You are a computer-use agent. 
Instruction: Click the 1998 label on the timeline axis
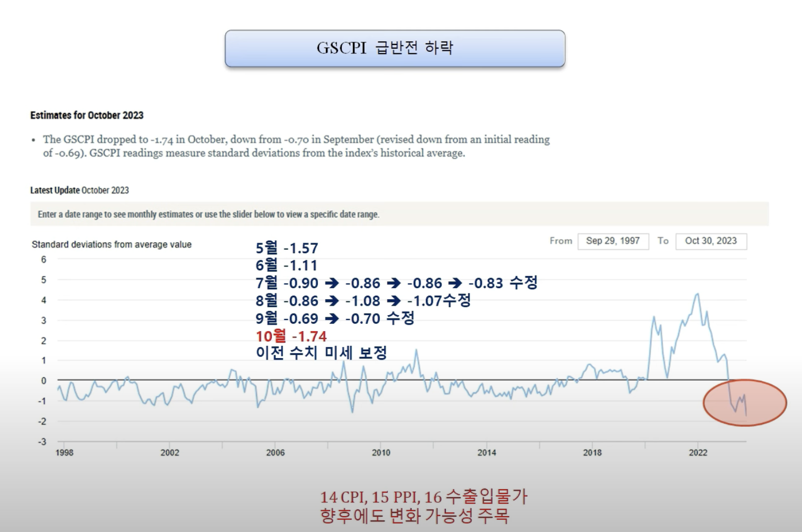[65, 453]
